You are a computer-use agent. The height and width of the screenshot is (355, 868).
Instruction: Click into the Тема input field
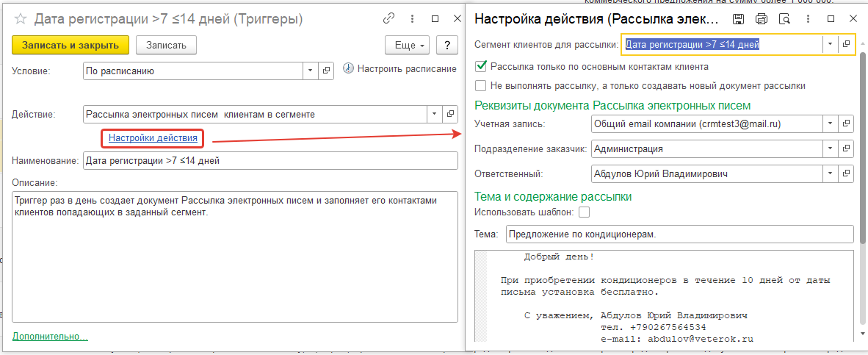click(679, 234)
